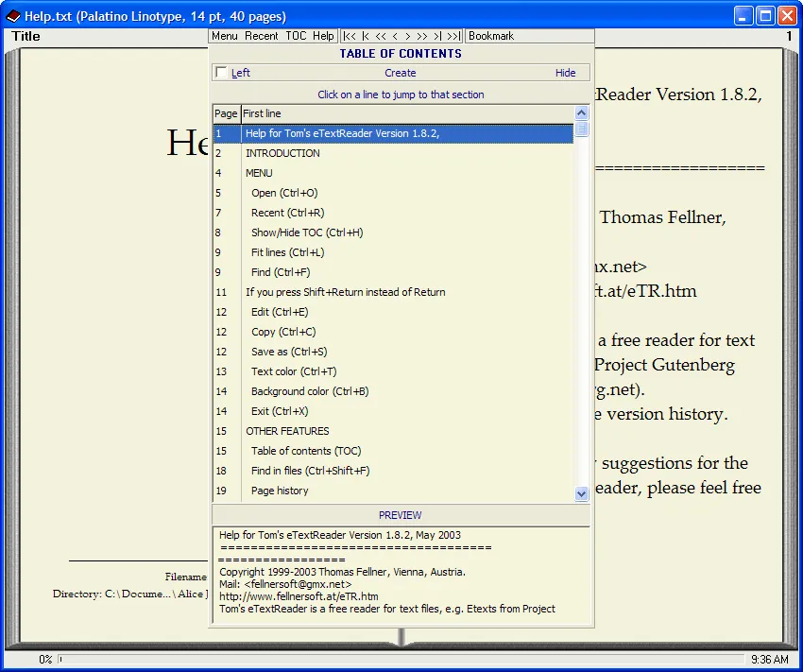Open the Help menu

[323, 36]
